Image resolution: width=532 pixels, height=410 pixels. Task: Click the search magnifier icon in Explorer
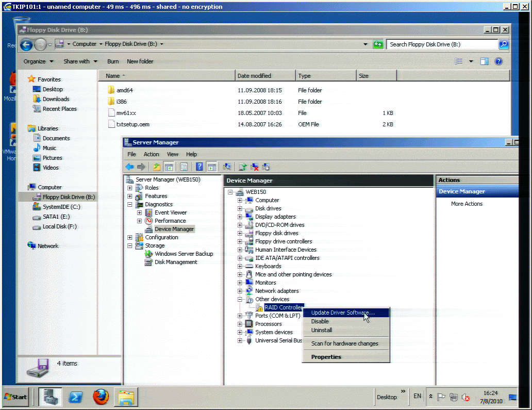[504, 44]
